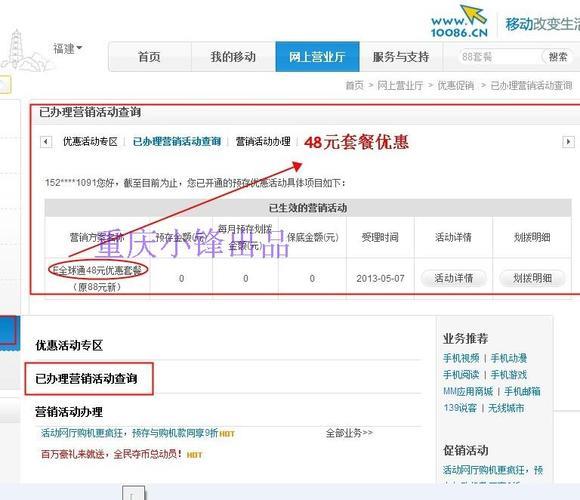Click the right arrow of tab strip

pos(569,142)
